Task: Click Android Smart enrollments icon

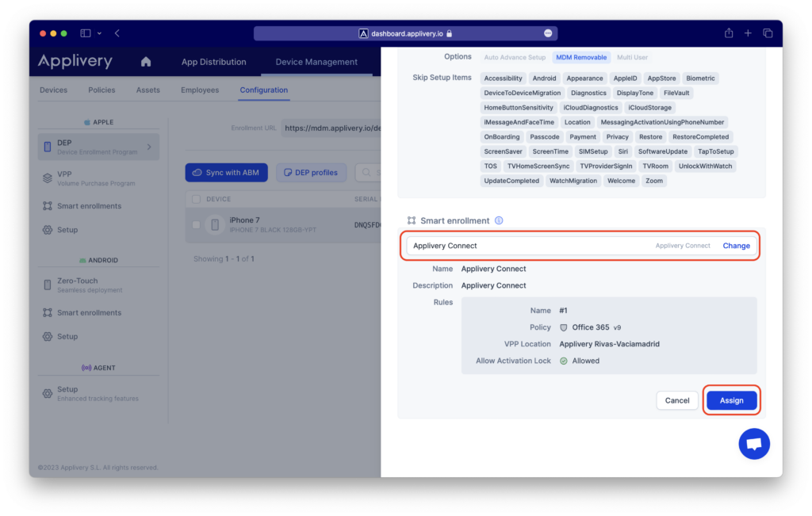Action: [x=48, y=312]
